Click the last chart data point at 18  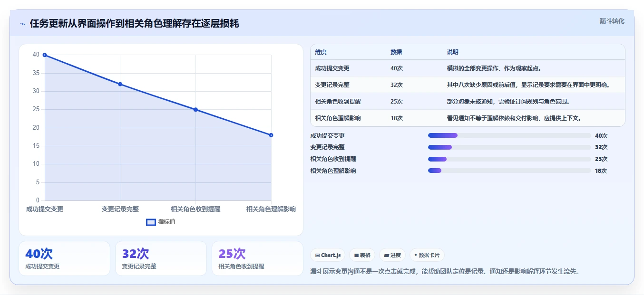271,135
